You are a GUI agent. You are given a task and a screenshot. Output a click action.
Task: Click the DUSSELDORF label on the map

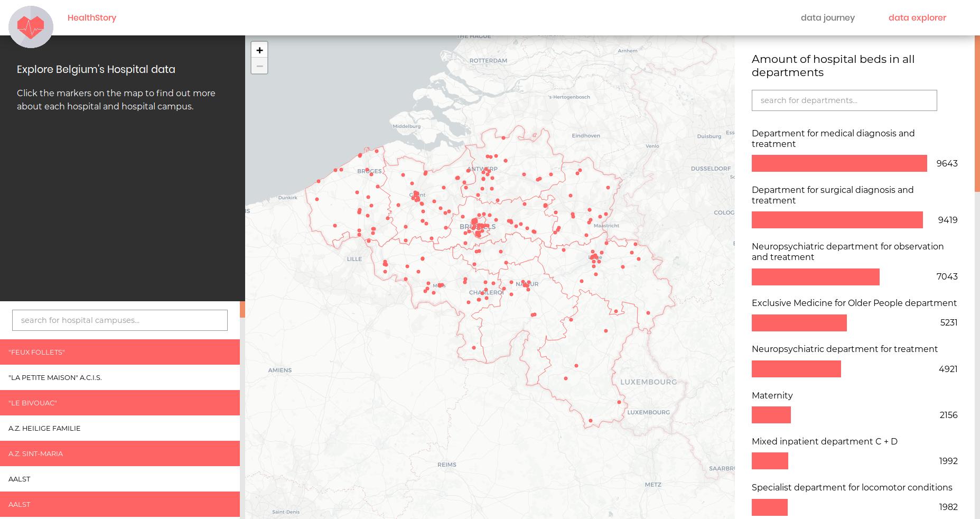[711, 169]
